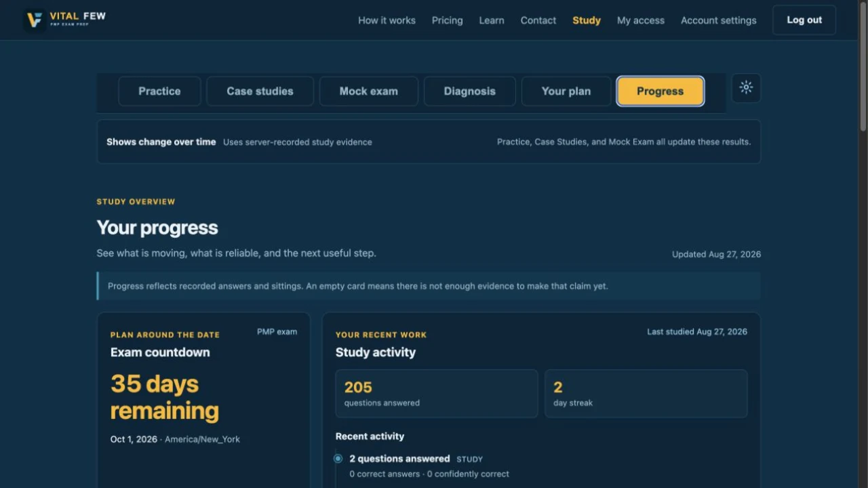This screenshot has height=488, width=868.
Task: Toggle light theme with the sun icon
Action: click(x=746, y=88)
